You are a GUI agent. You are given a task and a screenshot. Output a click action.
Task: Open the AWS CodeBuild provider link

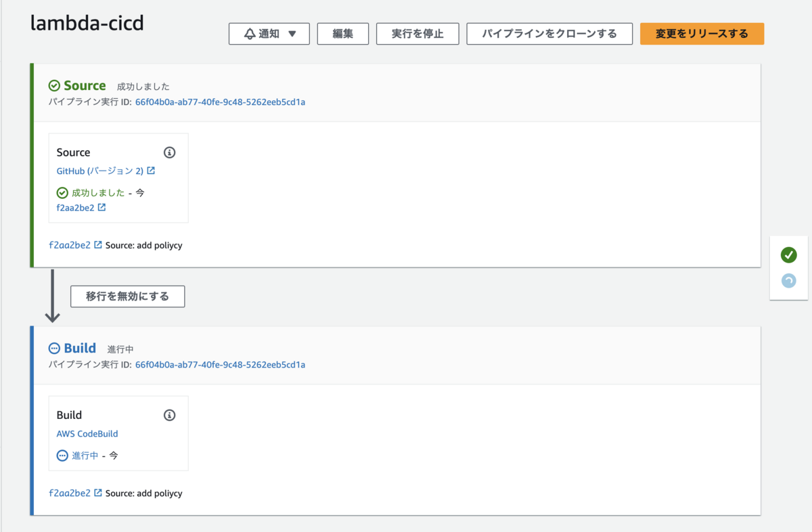coord(87,434)
